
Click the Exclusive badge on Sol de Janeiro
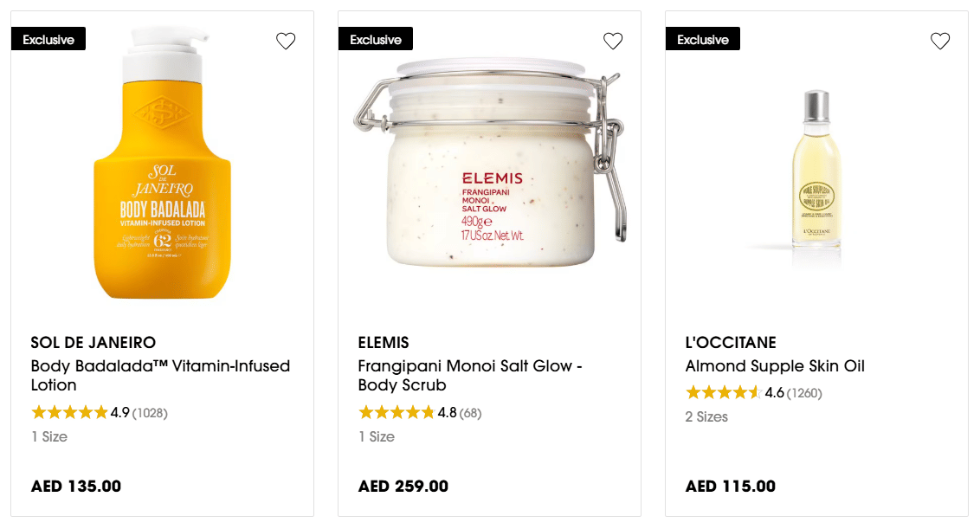48,39
